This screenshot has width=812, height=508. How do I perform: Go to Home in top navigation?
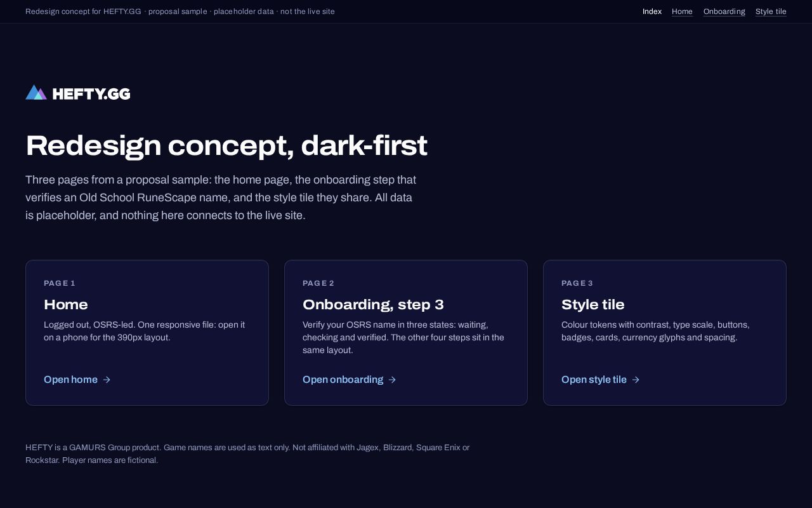[x=682, y=11]
